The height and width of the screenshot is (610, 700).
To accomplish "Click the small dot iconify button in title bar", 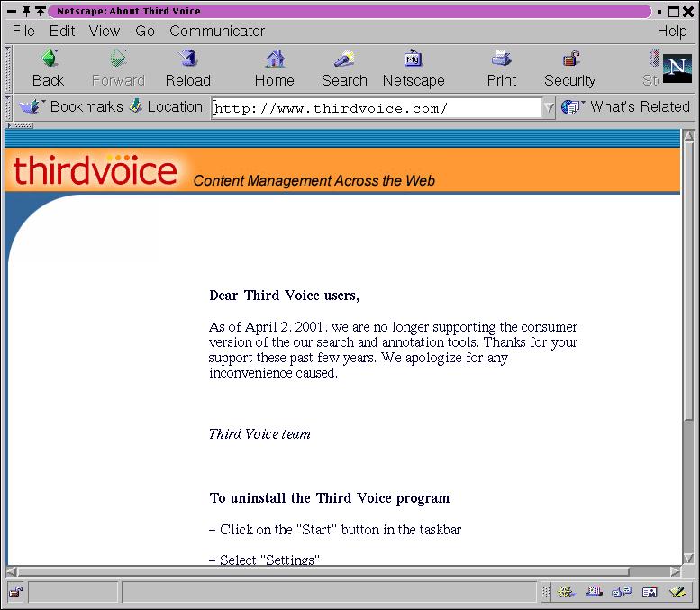I will (x=659, y=12).
